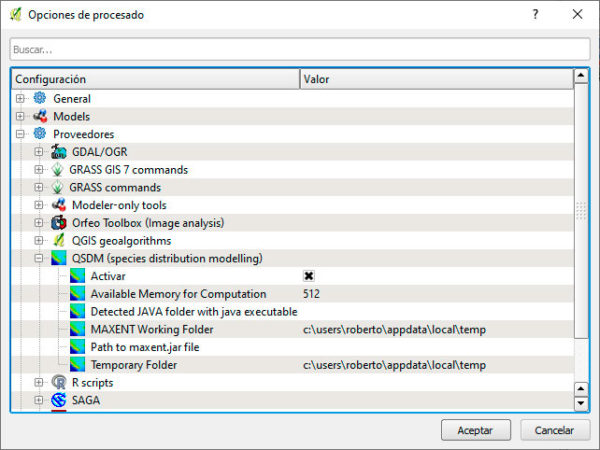Viewport: 600px width, 450px height.
Task: Click the upper scroll-up arrow of scrollbar
Action: 581,76
